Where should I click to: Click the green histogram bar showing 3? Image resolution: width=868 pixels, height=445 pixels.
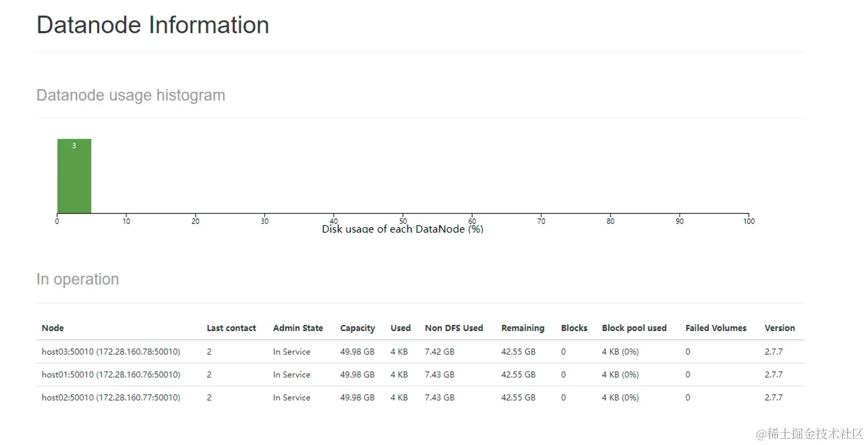(74, 176)
